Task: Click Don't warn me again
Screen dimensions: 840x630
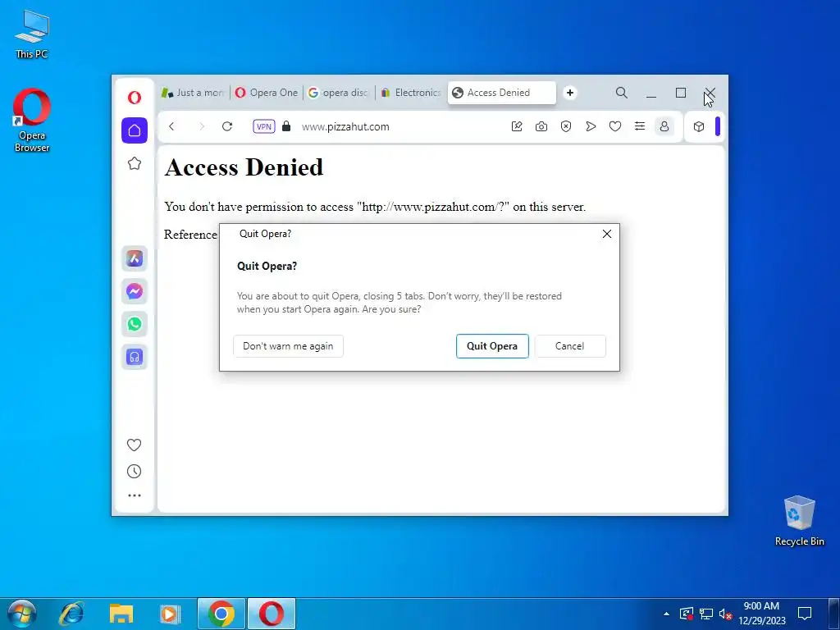Action: 288,346
